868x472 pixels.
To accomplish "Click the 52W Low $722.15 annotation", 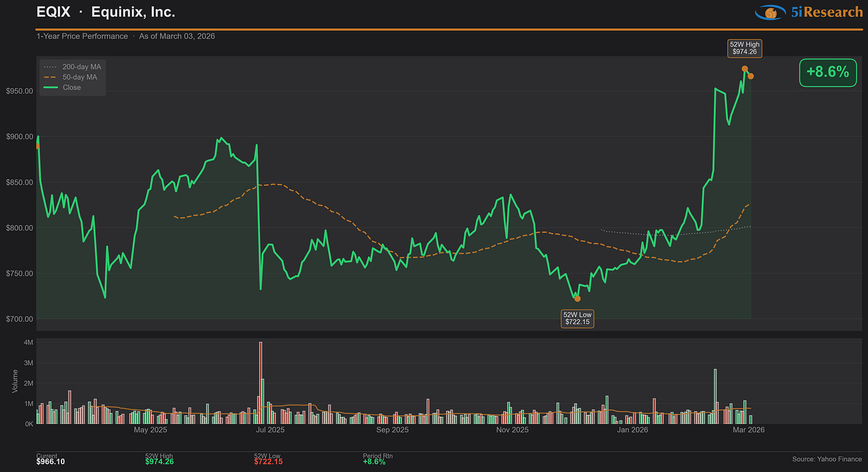I will pyautogui.click(x=577, y=319).
